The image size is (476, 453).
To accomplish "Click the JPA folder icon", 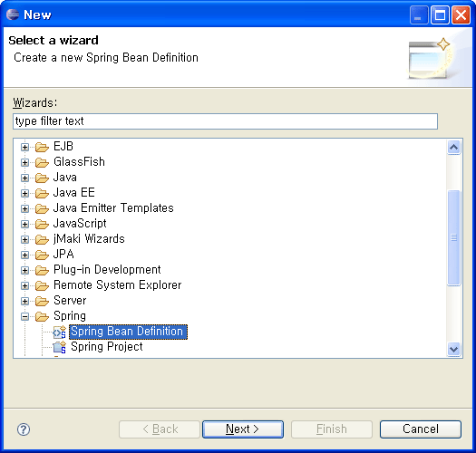I will [42, 255].
